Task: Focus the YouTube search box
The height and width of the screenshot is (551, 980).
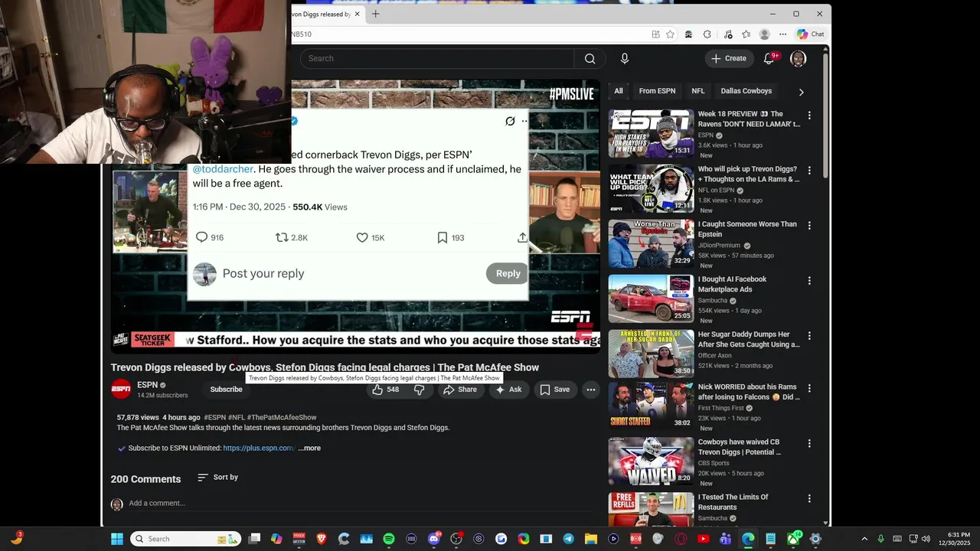Action: (x=437, y=59)
